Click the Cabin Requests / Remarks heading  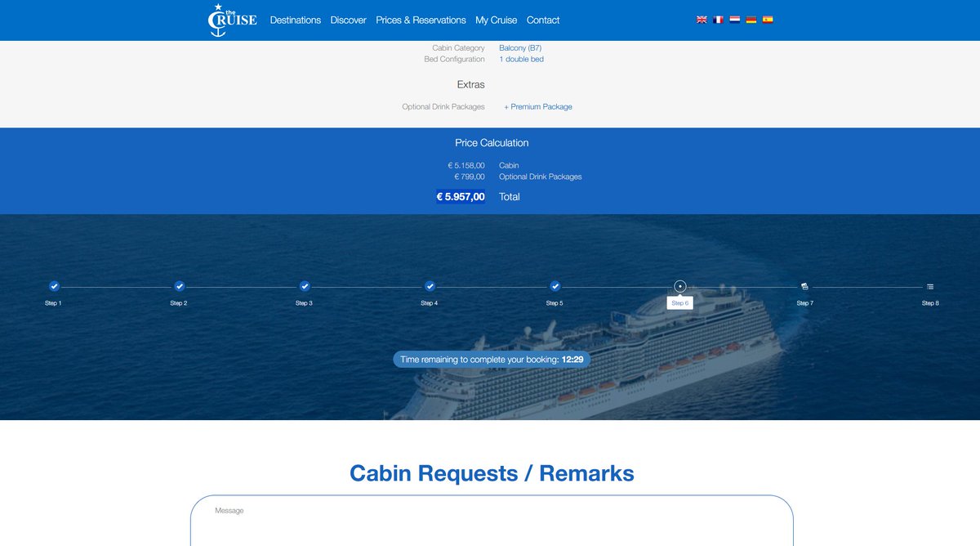coord(492,473)
